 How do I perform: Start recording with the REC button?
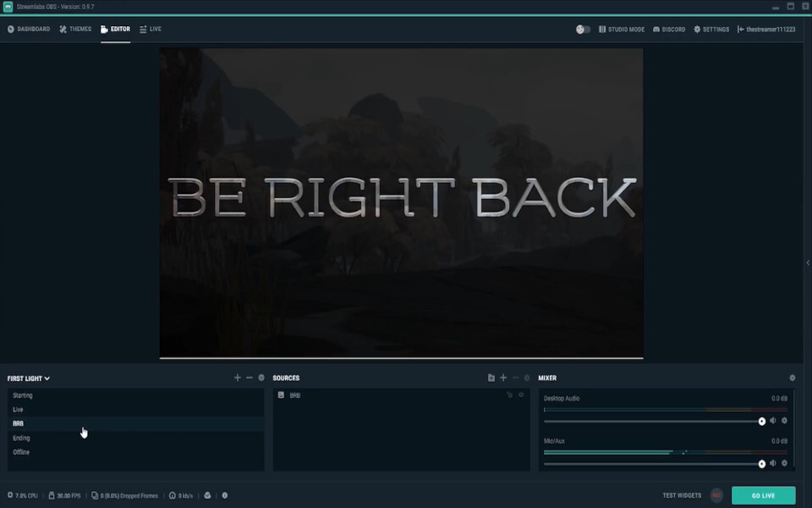click(716, 495)
